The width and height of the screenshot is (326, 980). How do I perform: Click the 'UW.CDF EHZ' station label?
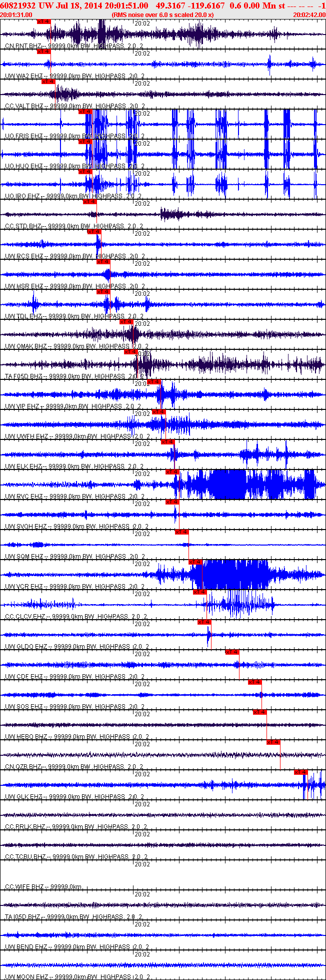(x=24, y=677)
